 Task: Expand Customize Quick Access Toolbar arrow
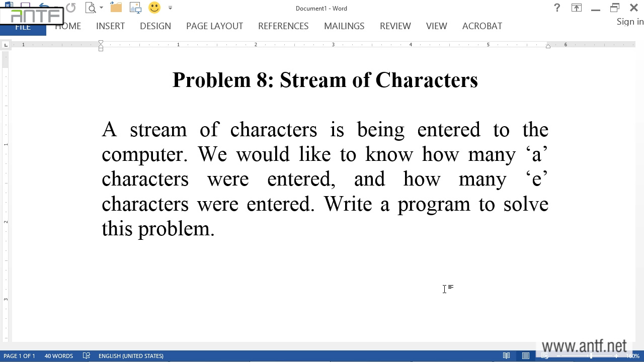click(x=170, y=8)
